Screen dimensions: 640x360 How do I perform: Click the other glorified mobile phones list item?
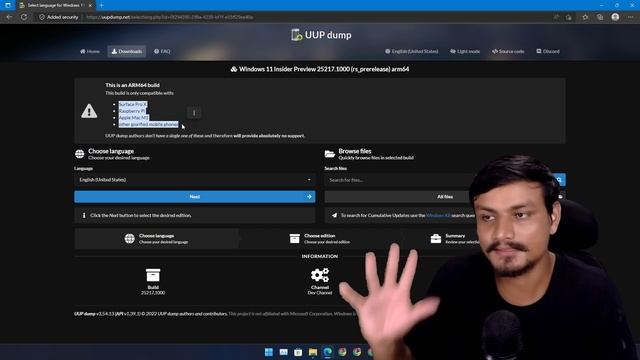coord(149,124)
